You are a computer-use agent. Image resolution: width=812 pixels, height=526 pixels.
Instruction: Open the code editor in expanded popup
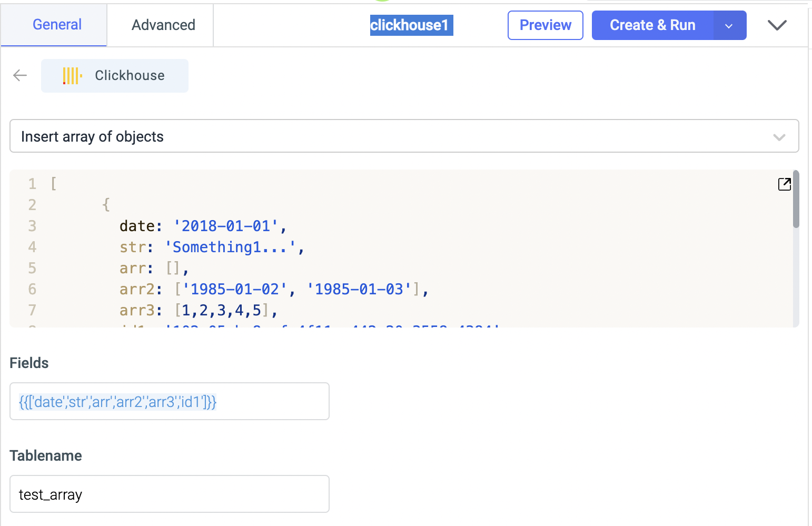pyautogui.click(x=784, y=184)
